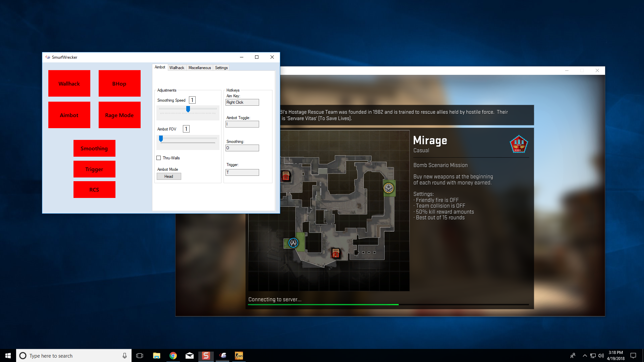Maximize the SmurfWrecker window
Viewport: 644px width, 362px height.
click(x=257, y=57)
